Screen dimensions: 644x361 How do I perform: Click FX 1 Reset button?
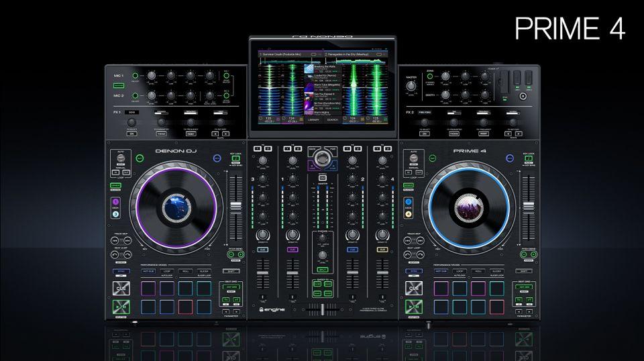pos(191,134)
